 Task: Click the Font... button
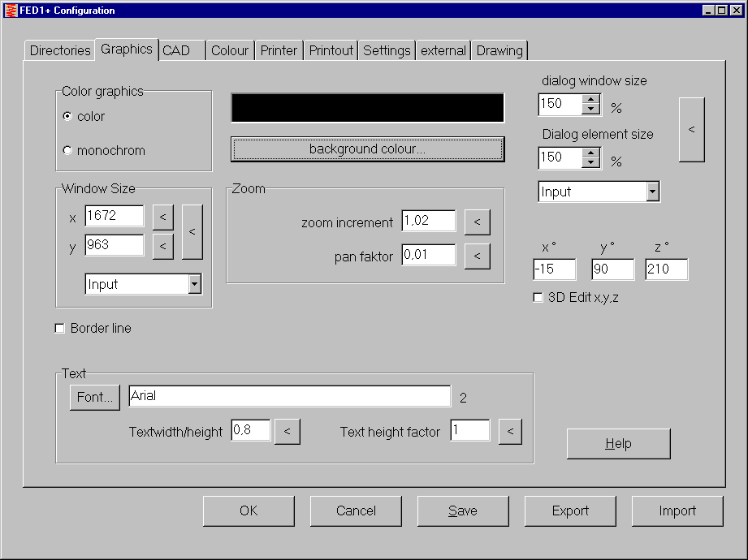coord(95,397)
